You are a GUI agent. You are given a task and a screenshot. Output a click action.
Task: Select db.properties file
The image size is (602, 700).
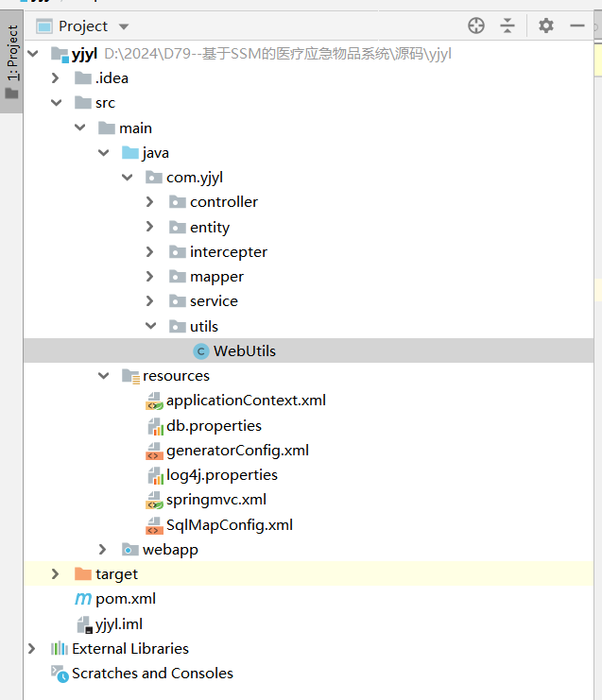tap(214, 426)
